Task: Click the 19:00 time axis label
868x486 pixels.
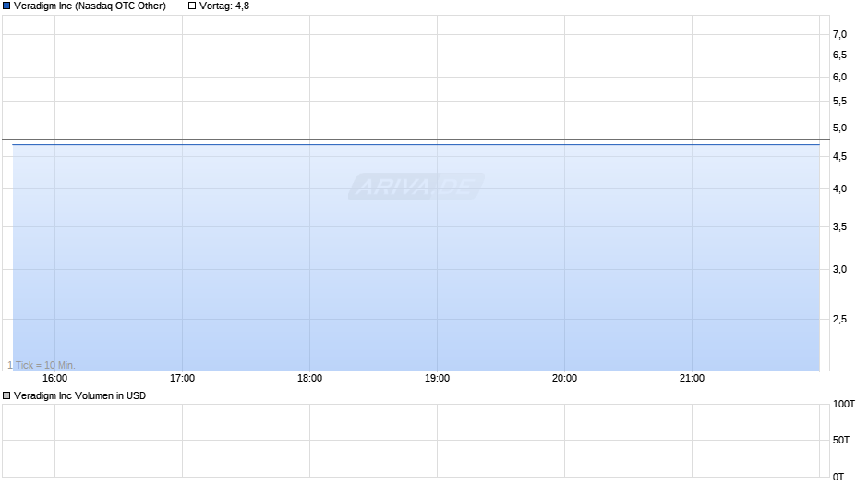Action: 437,379
